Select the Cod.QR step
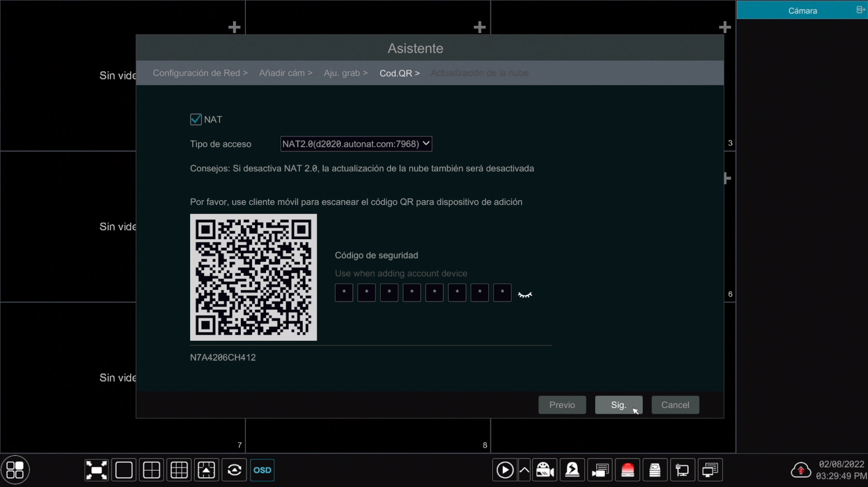 click(x=399, y=73)
